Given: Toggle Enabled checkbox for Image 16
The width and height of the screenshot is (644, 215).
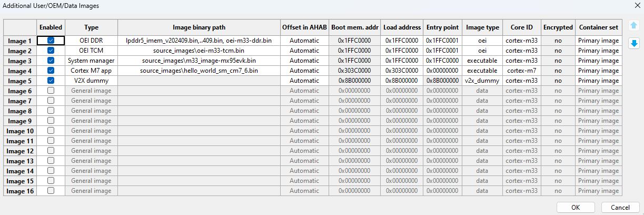Looking at the screenshot, I should pos(51,191).
